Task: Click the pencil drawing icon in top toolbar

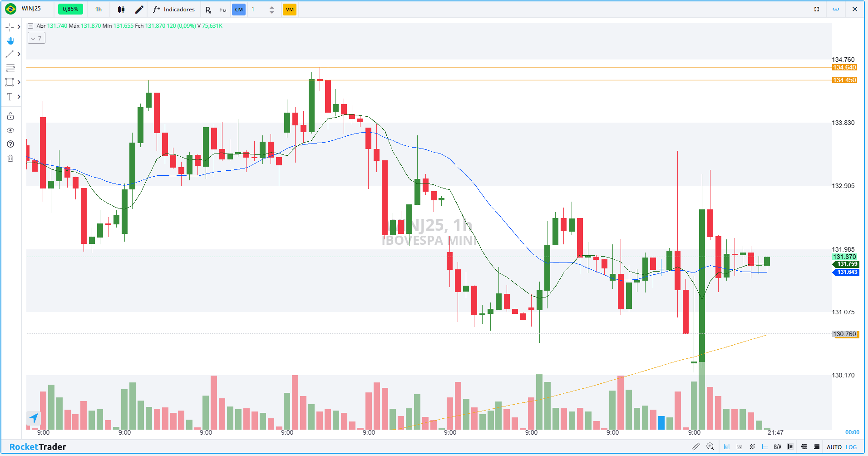Action: point(139,10)
